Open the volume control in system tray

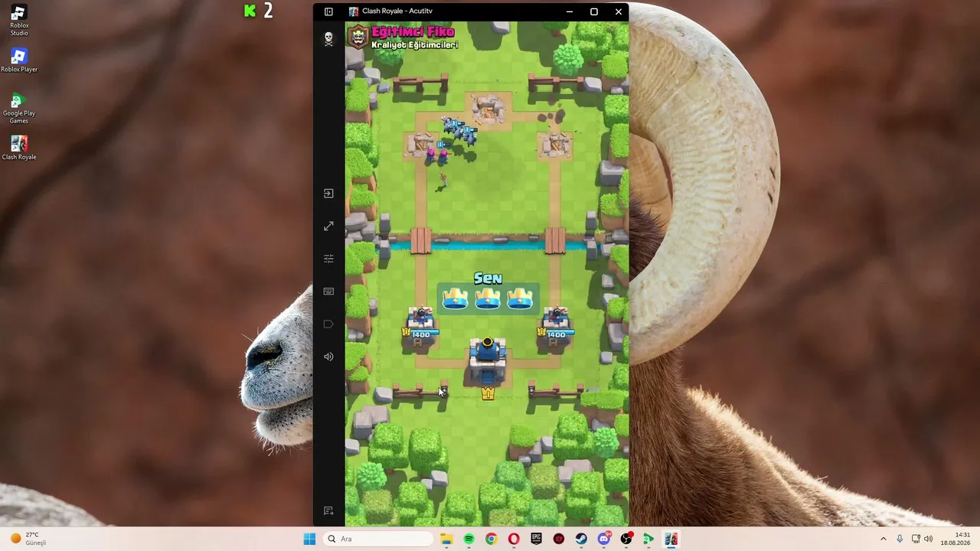(x=929, y=539)
